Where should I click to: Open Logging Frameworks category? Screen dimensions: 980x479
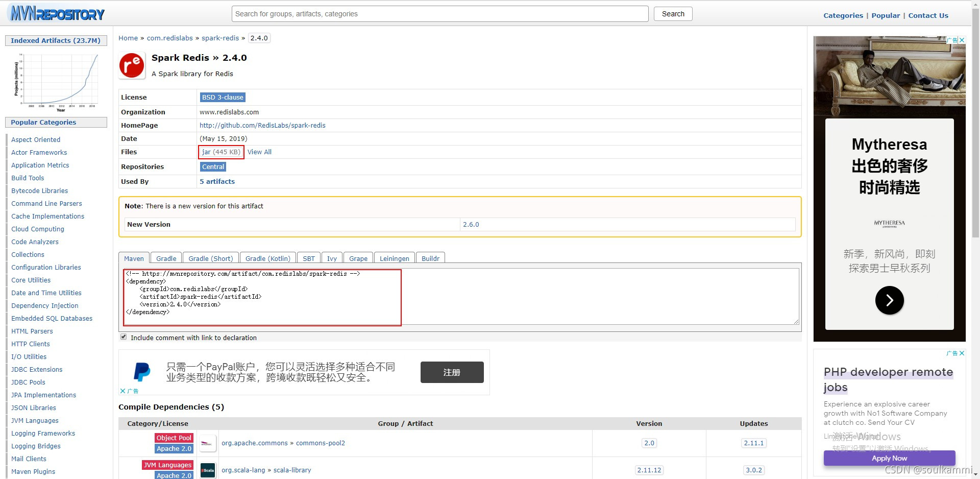43,433
